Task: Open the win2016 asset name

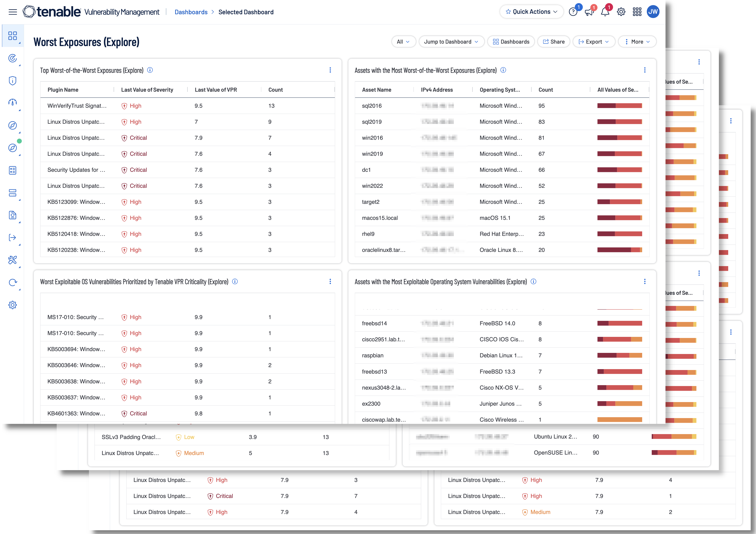Action: [372, 138]
